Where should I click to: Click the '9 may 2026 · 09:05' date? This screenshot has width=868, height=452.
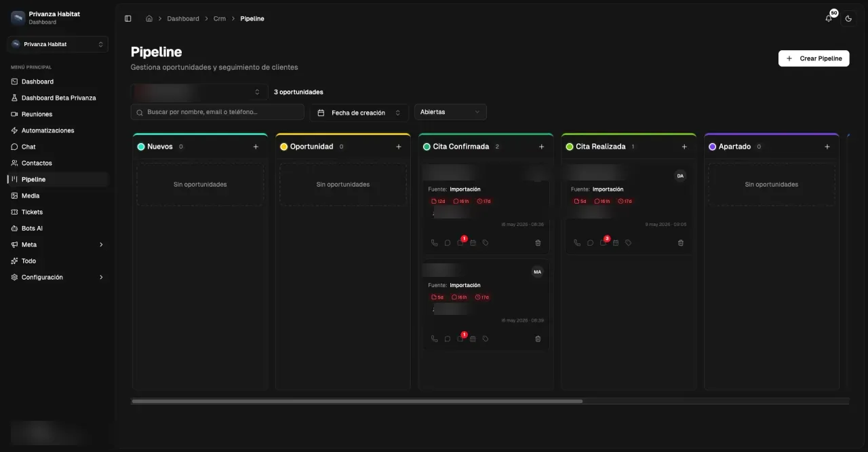[665, 224]
